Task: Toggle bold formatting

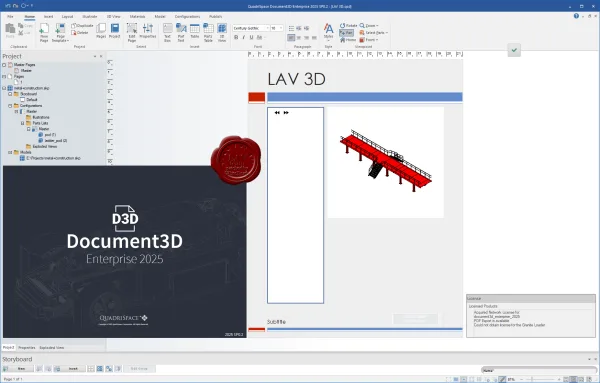Action: pos(236,37)
